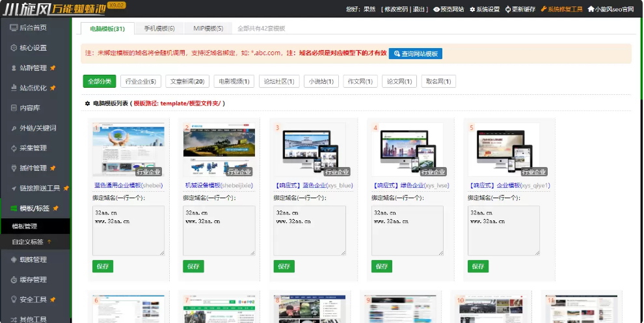Click the home icon for 小旋风seo官网
The image size is (644, 323).
591,9
